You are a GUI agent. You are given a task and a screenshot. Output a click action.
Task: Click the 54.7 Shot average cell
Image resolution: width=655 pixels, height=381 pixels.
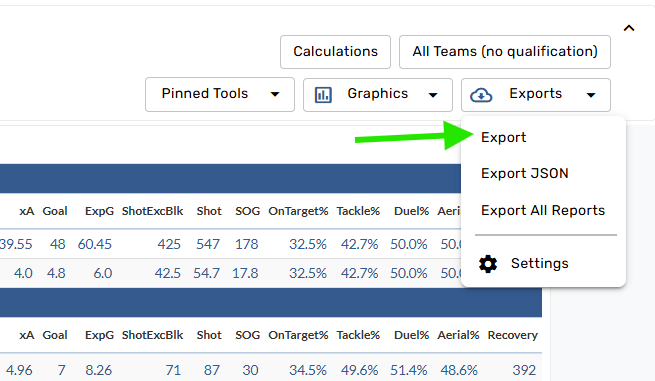(206, 274)
